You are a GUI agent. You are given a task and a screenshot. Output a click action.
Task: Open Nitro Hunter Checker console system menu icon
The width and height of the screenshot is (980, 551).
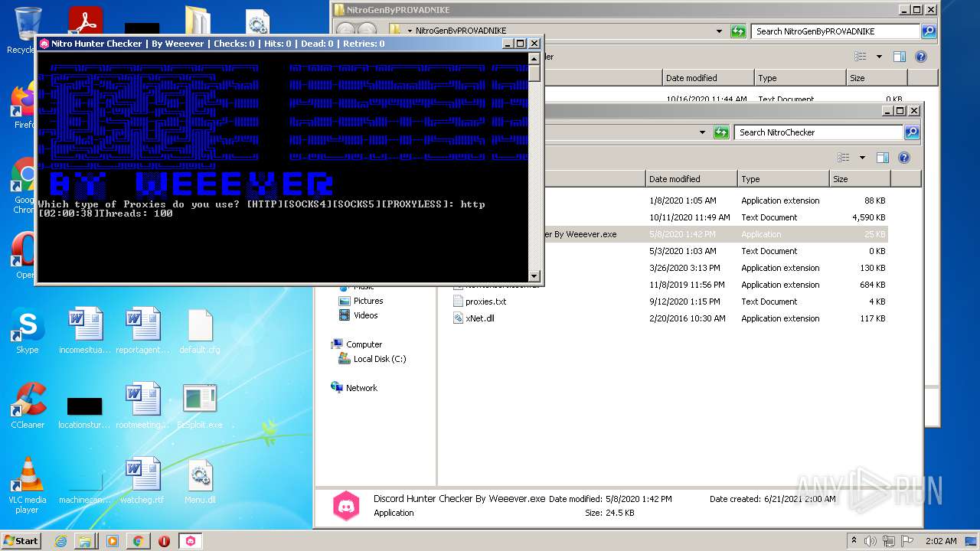coord(44,44)
